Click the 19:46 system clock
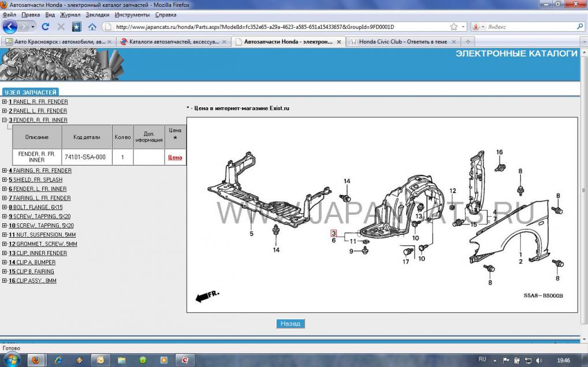588x367 pixels. [x=564, y=360]
